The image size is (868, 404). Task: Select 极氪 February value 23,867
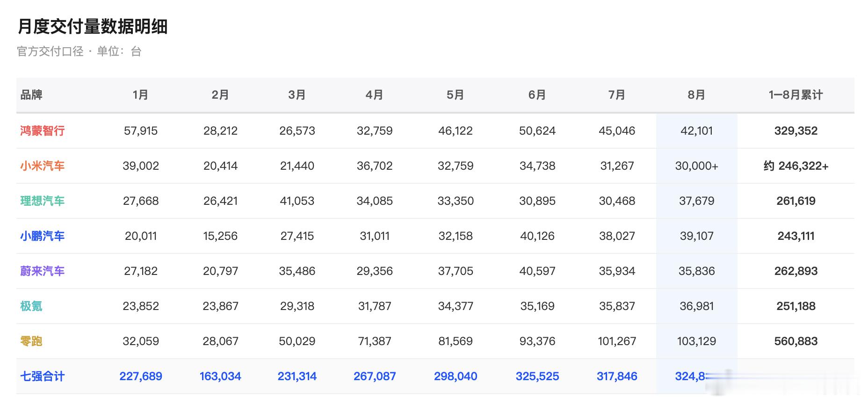[220, 306]
